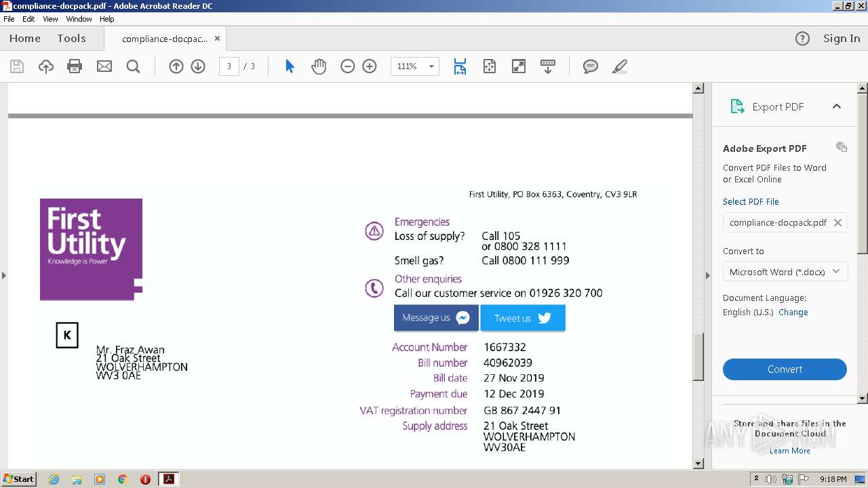Open Windows Explorer folder in taskbar
The image size is (868, 488).
tap(77, 479)
